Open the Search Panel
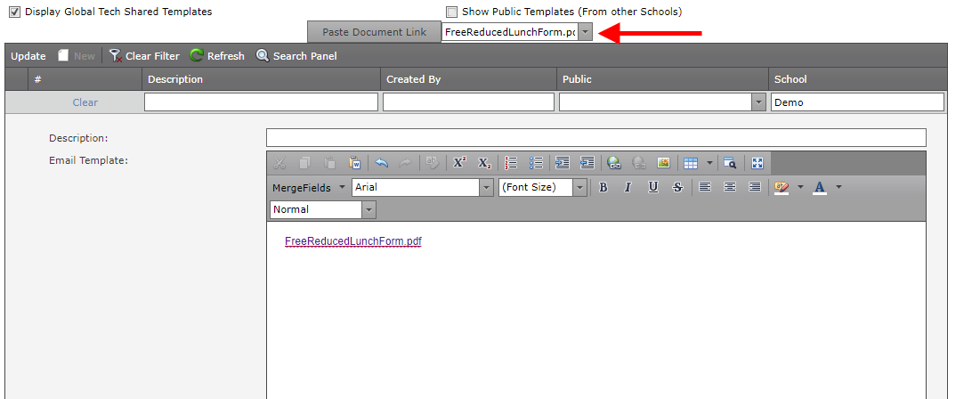Image resolution: width=980 pixels, height=399 pixels. [x=296, y=56]
